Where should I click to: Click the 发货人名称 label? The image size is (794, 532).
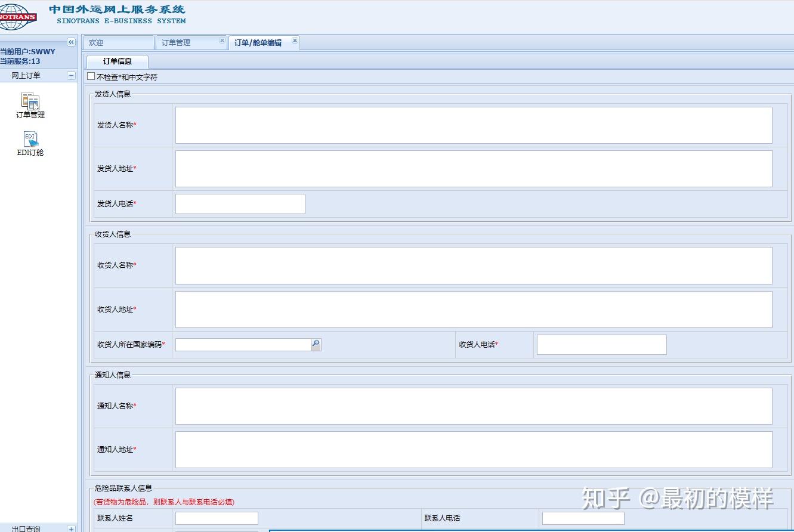click(116, 125)
